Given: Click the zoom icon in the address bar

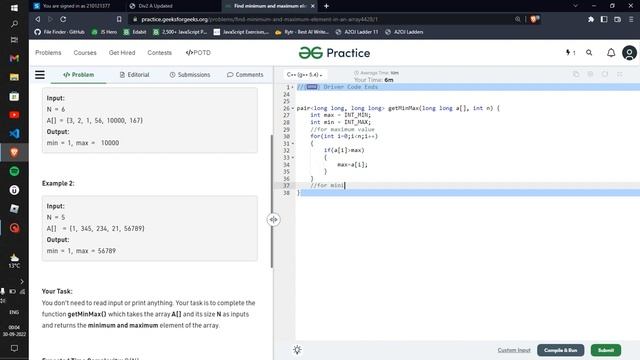Looking at the screenshot, I should tap(518, 19).
